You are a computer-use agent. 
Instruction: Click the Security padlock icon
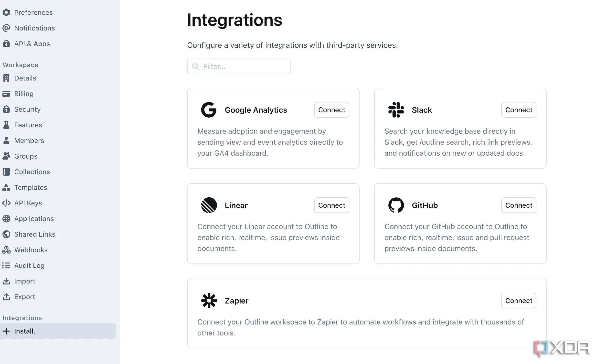tap(6, 109)
